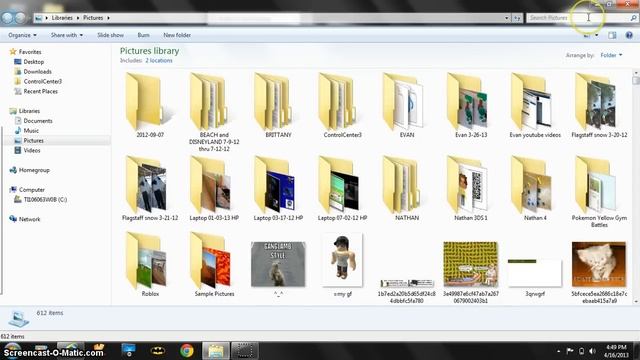The width and height of the screenshot is (640, 360).
Task: Click the volume icon in system tray
Action: click(x=592, y=351)
